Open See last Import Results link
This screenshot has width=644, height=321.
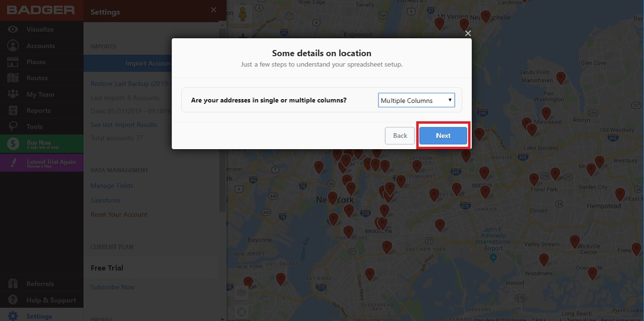point(124,125)
